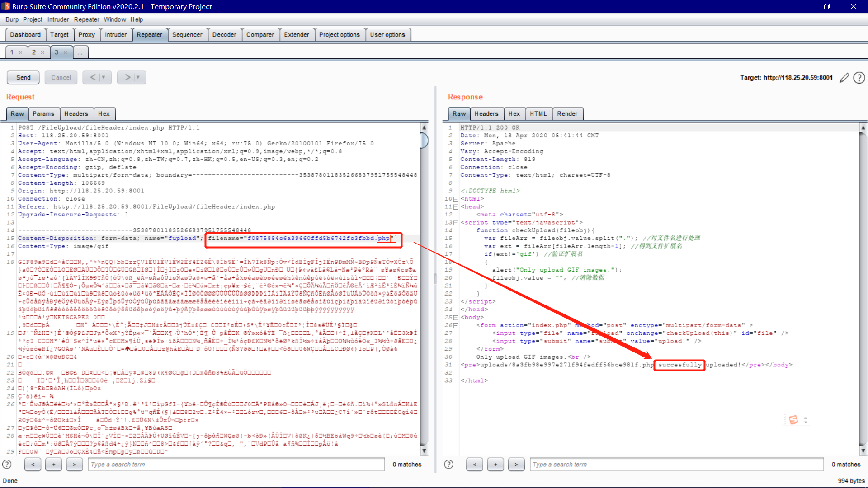
Task: Switch to the Intruder tool tab
Action: (116, 35)
